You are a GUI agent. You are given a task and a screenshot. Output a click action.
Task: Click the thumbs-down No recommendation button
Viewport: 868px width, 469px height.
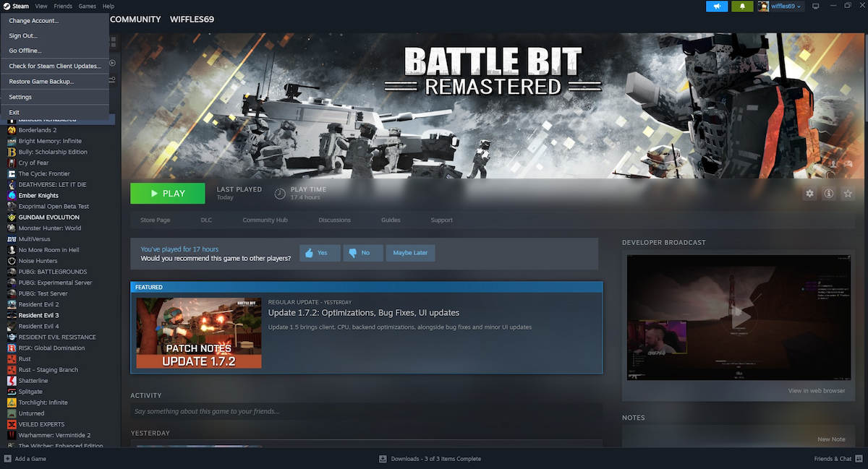point(362,253)
